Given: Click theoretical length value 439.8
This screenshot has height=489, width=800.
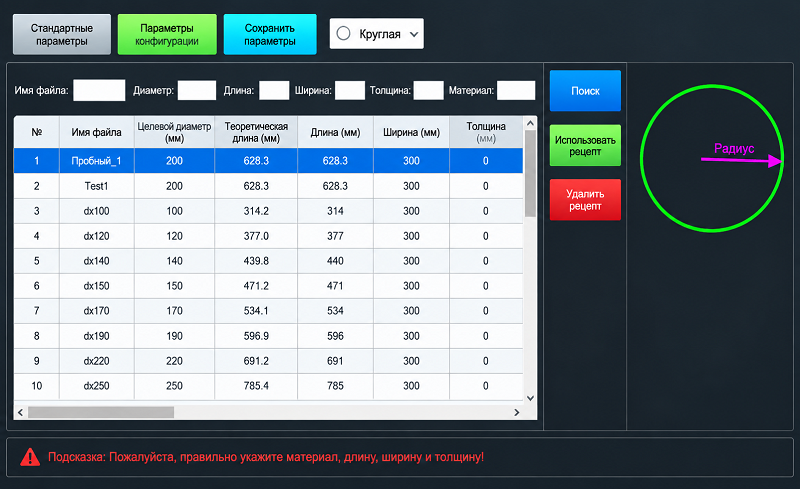Looking at the screenshot, I should 256,261.
